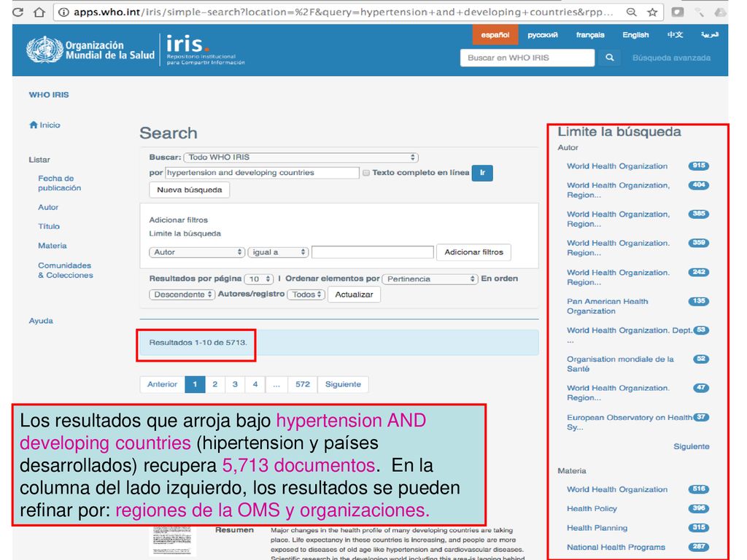The height and width of the screenshot is (560, 747).
Task: Switch the language to Arabic
Action: point(709,35)
